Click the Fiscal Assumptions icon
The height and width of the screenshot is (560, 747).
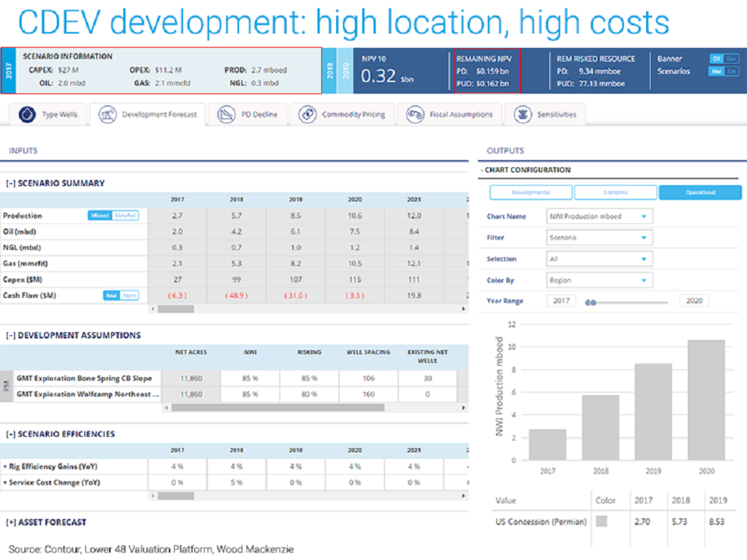[x=416, y=114]
